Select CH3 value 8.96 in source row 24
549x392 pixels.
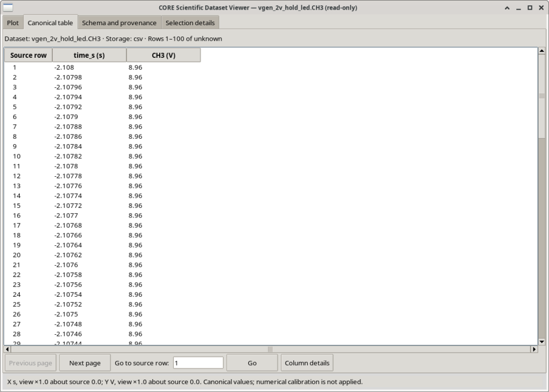[x=135, y=295]
